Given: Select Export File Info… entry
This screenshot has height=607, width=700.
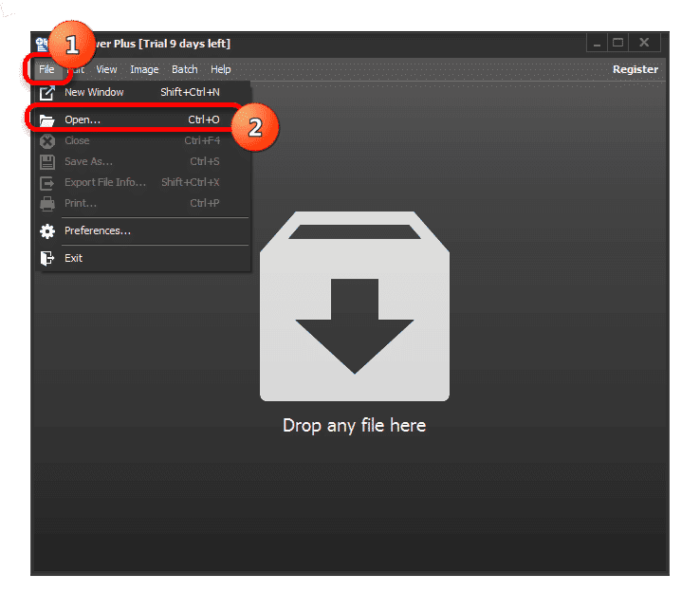Looking at the screenshot, I should coord(143,182).
